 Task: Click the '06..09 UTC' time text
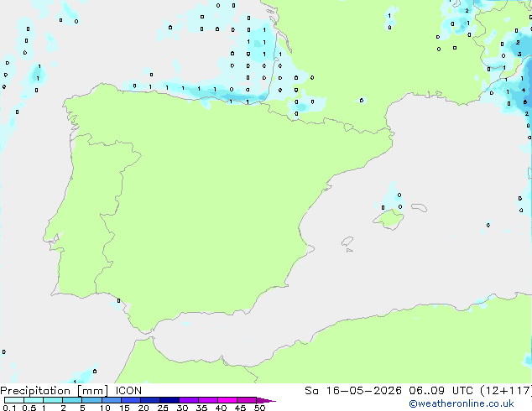441,391
